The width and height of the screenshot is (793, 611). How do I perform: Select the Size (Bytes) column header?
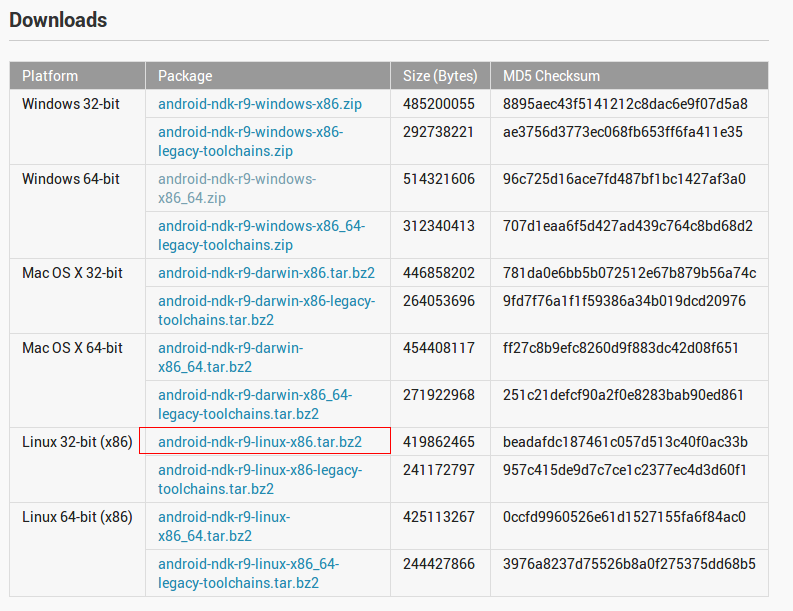[x=440, y=76]
